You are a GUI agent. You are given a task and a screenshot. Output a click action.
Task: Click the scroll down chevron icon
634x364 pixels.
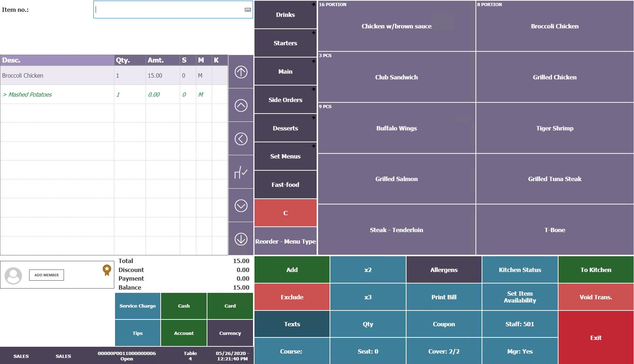pyautogui.click(x=241, y=206)
